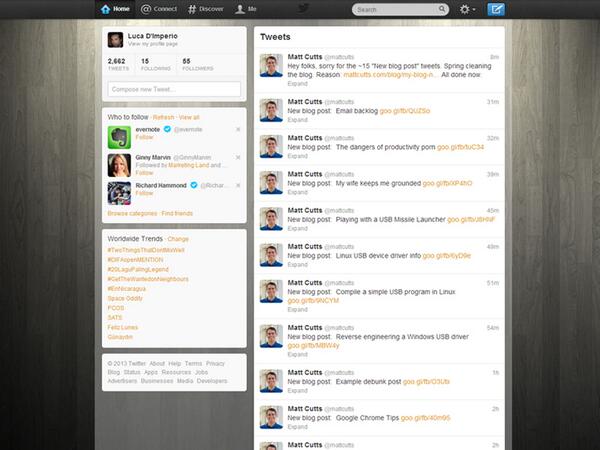Click the blue compose tweet button
The image size is (600, 450).
tap(496, 9)
